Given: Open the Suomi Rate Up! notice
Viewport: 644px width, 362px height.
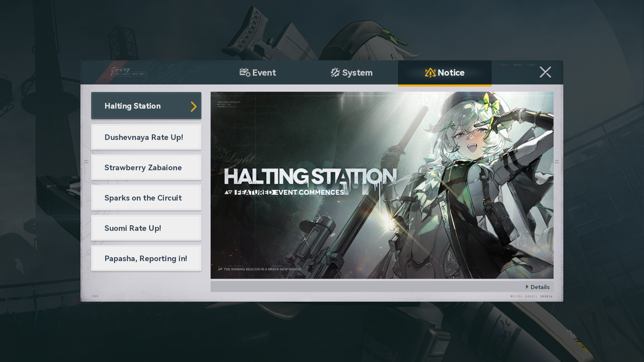Looking at the screenshot, I should pos(146,228).
